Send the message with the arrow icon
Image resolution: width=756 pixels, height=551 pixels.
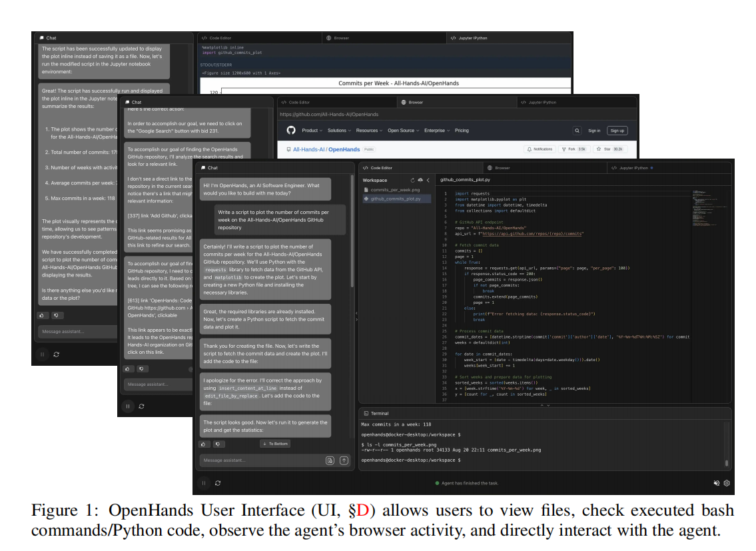coord(344,461)
